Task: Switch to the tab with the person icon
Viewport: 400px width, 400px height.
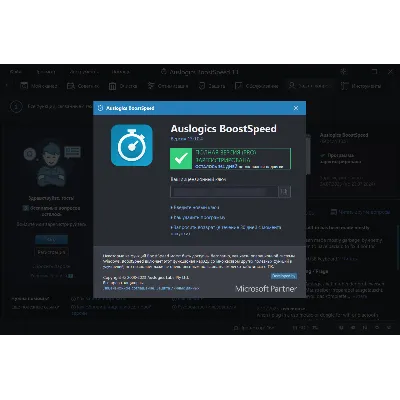Action: coord(310,86)
